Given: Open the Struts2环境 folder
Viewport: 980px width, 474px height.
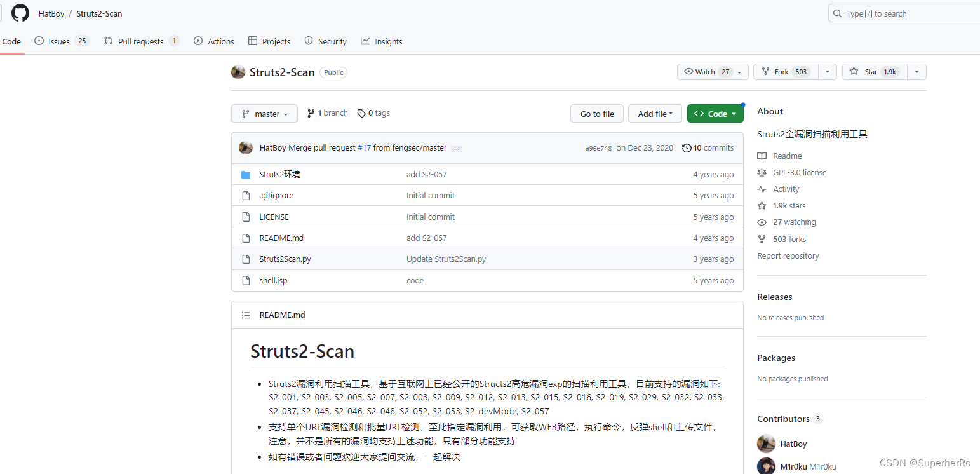Looking at the screenshot, I should point(279,175).
